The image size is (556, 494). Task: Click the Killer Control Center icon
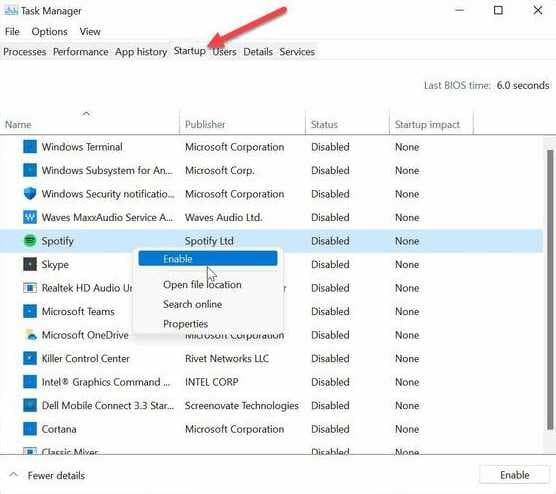coord(30,358)
